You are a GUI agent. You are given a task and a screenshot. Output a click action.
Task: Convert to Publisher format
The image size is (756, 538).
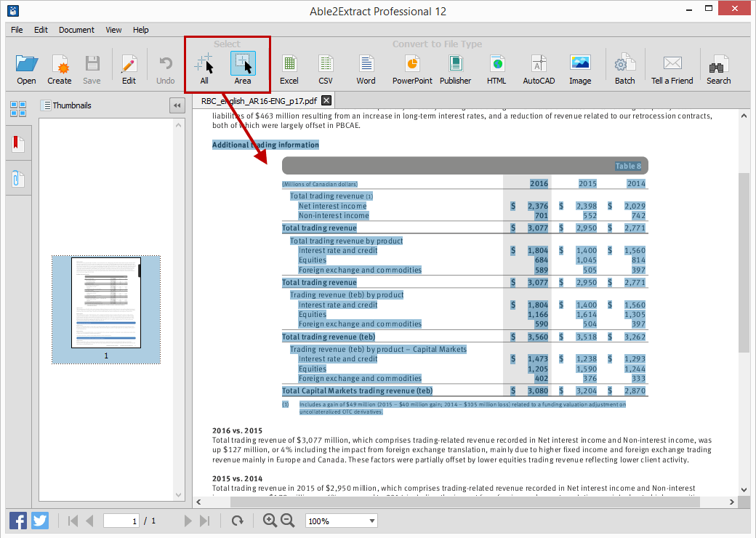point(456,64)
